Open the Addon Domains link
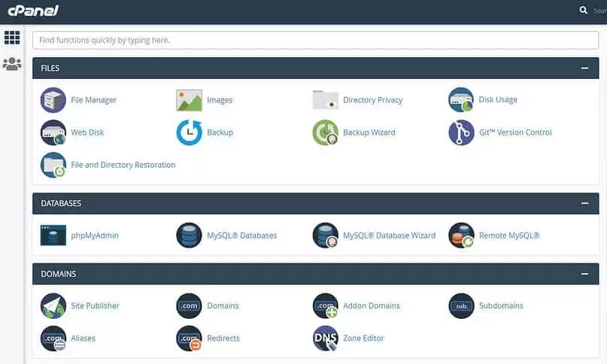The height and width of the screenshot is (364, 607). pyautogui.click(x=372, y=306)
